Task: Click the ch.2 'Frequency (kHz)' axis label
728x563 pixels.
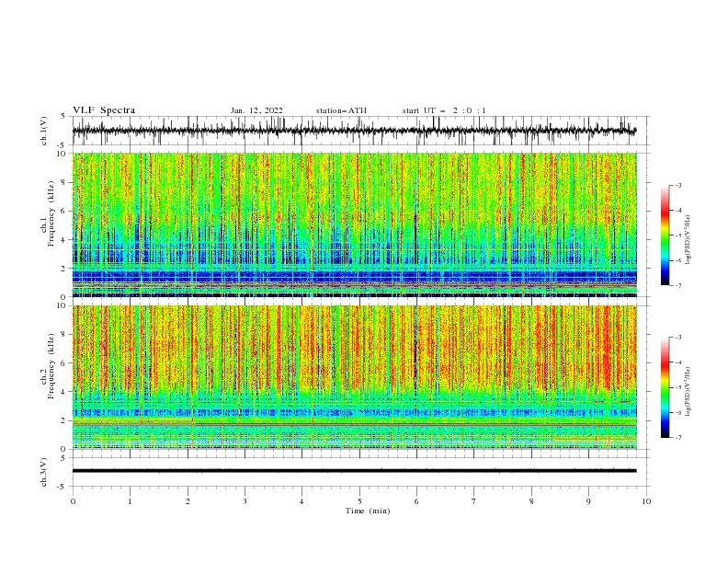Action: tap(51, 366)
